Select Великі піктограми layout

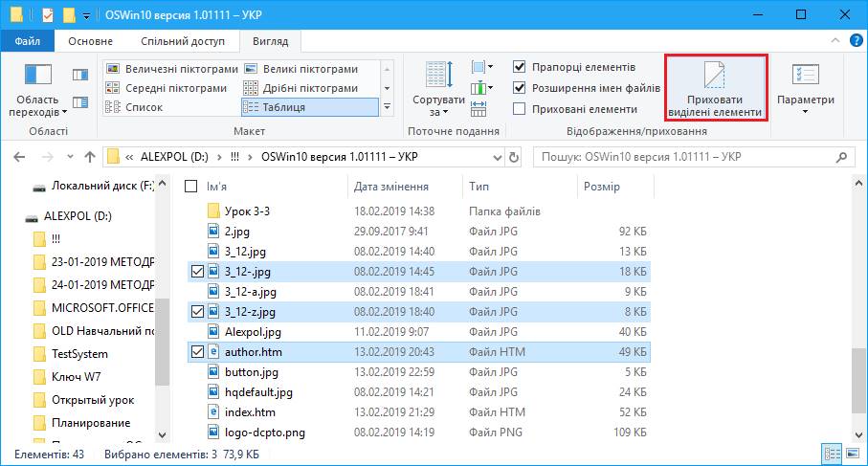(x=301, y=69)
